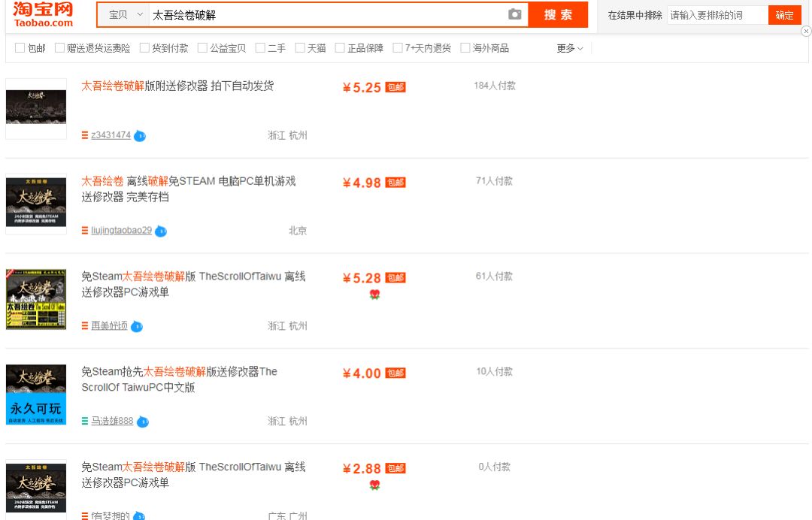This screenshot has width=812, height=520.
Task: Visit seller 马浩雄888 shop
Action: click(x=112, y=421)
